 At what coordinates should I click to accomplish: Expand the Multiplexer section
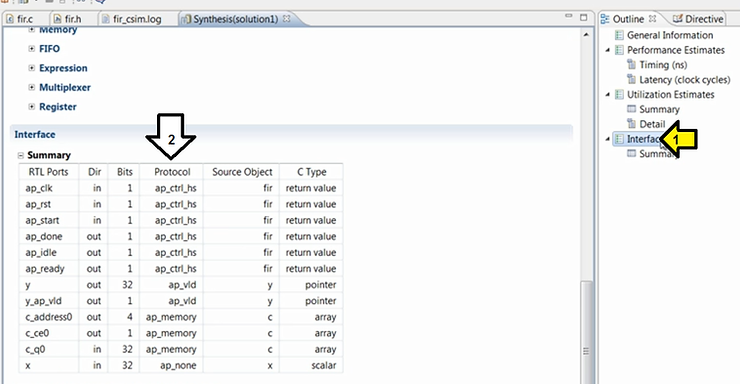pos(32,87)
